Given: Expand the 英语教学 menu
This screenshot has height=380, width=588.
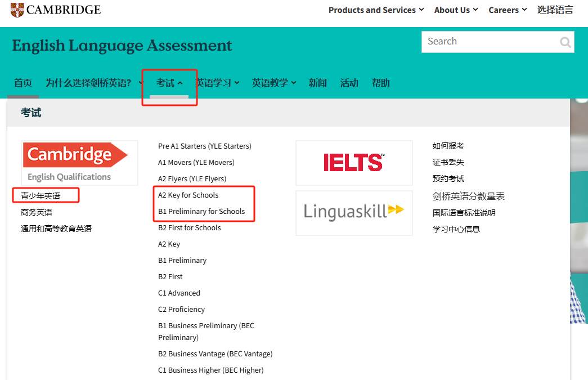Looking at the screenshot, I should click(x=274, y=83).
